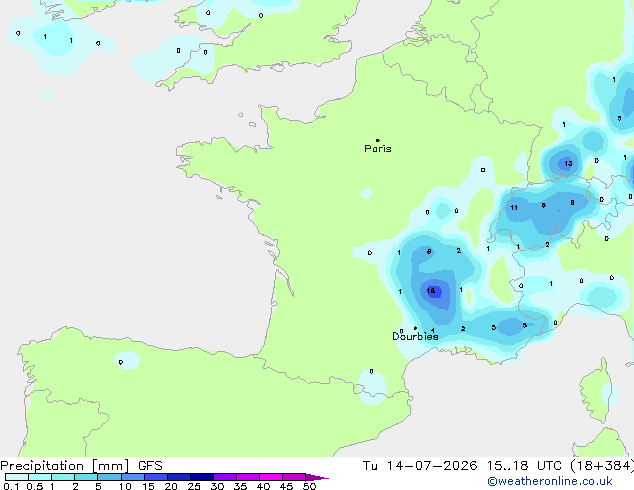Click the "0.1" legend scale label
Image resolution: width=634 pixels, height=490 pixels.
pos(11,486)
